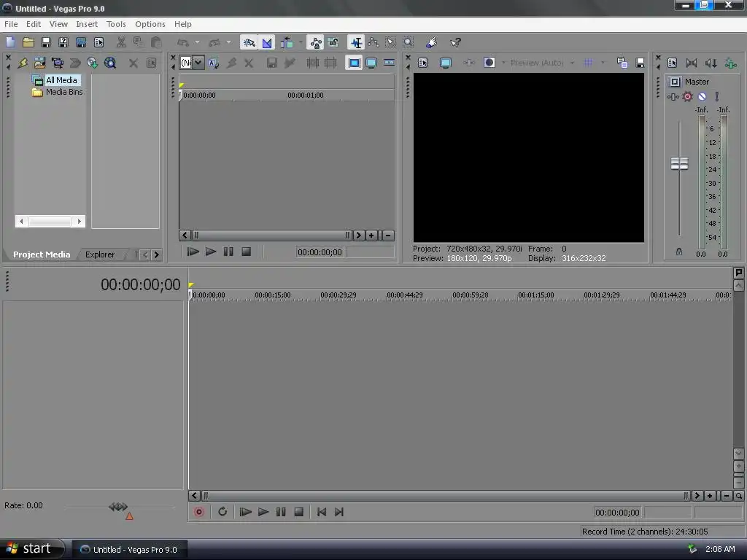Open the Undo history dropdown arrow
The height and width of the screenshot is (560, 747).
tap(197, 42)
